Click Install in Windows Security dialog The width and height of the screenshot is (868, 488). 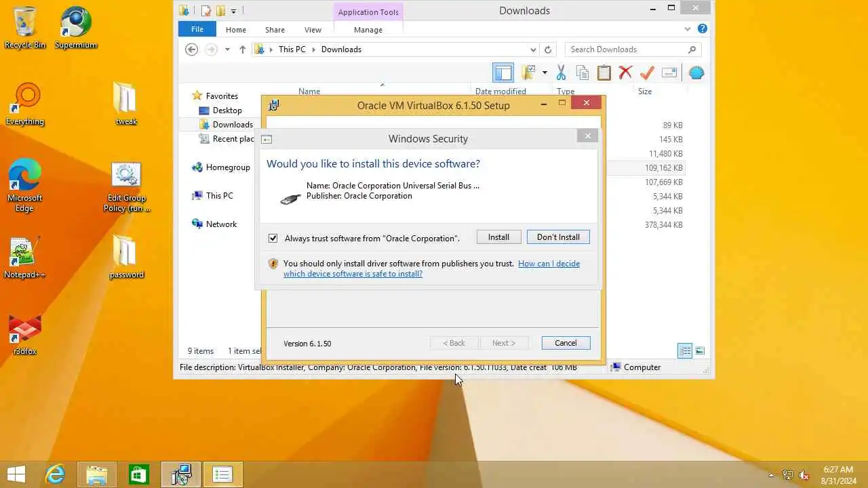[498, 237]
